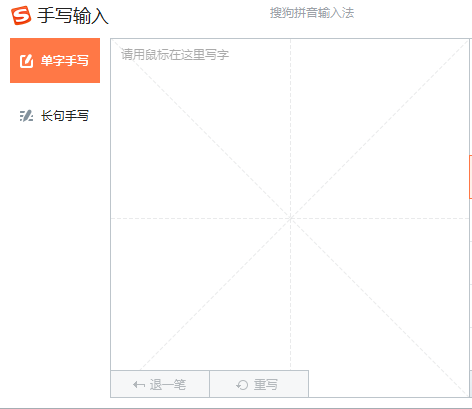This screenshot has height=409, width=472.
Task: Click the pen icon beside 长句手写
Action: pyautogui.click(x=26, y=116)
